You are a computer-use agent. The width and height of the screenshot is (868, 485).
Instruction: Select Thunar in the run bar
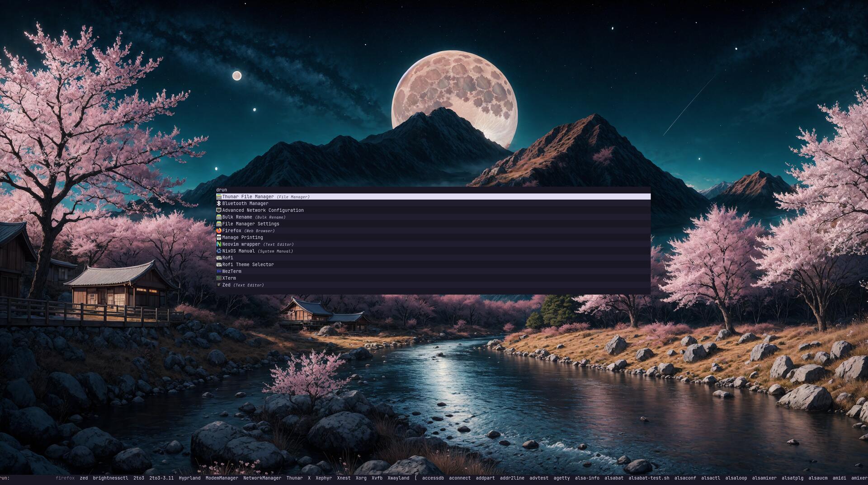[x=294, y=478]
